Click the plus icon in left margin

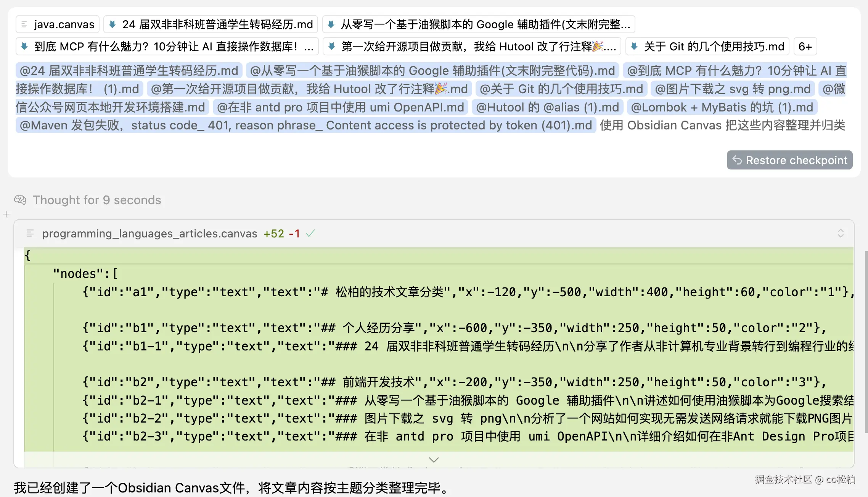tap(6, 215)
